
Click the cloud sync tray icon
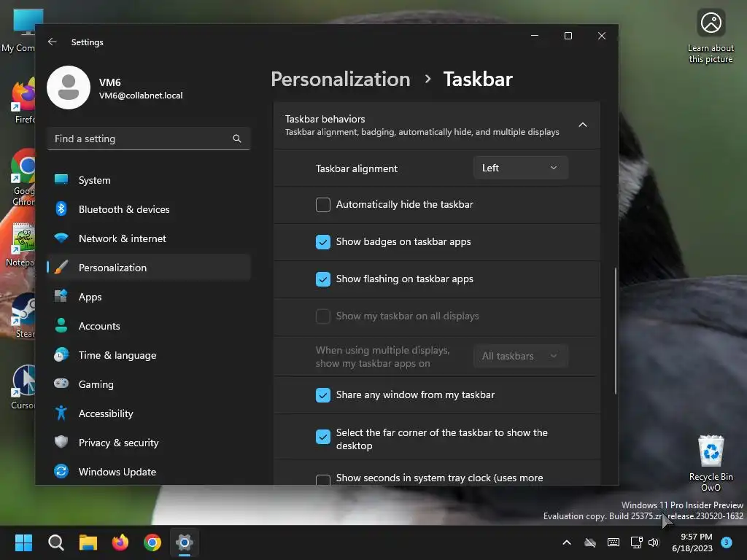click(590, 542)
